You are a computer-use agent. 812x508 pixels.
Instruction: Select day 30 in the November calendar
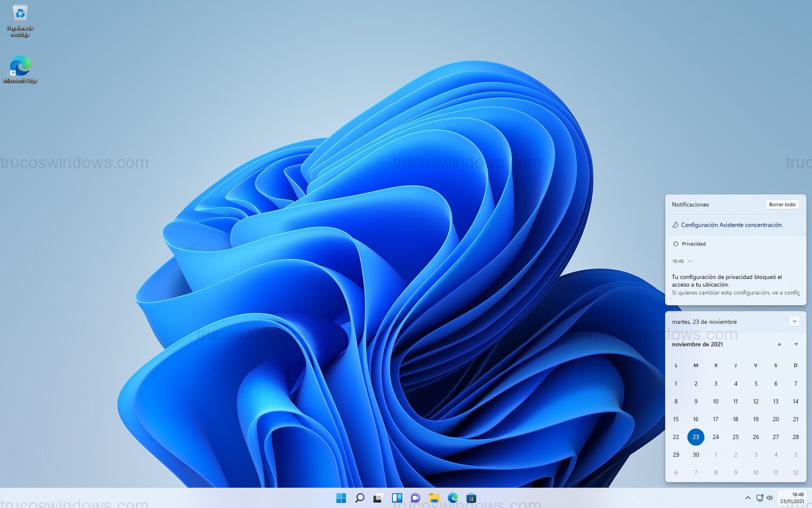(x=696, y=455)
